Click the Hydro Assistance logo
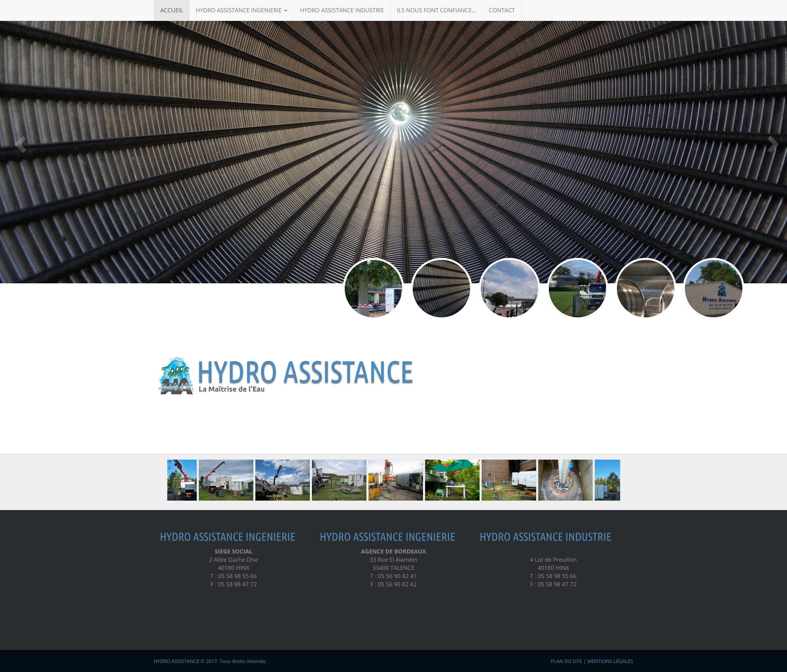Viewport: 787px width, 672px height. tap(286, 375)
